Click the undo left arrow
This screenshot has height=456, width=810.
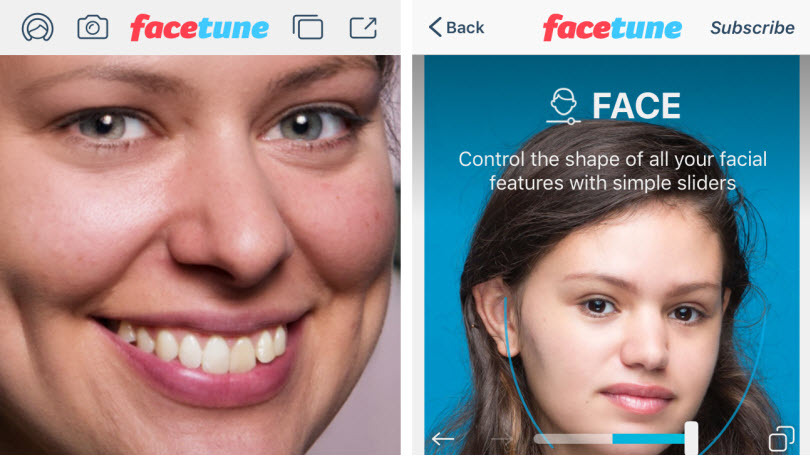pos(443,439)
